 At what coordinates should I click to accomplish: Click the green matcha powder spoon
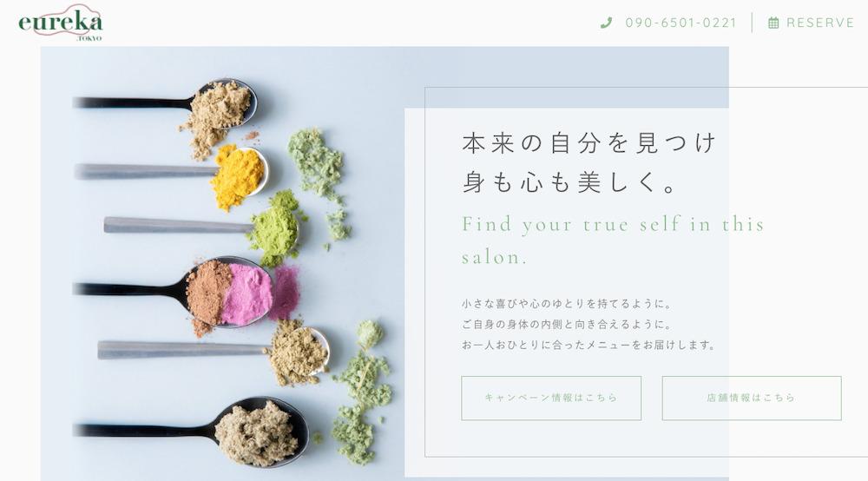pos(202,227)
